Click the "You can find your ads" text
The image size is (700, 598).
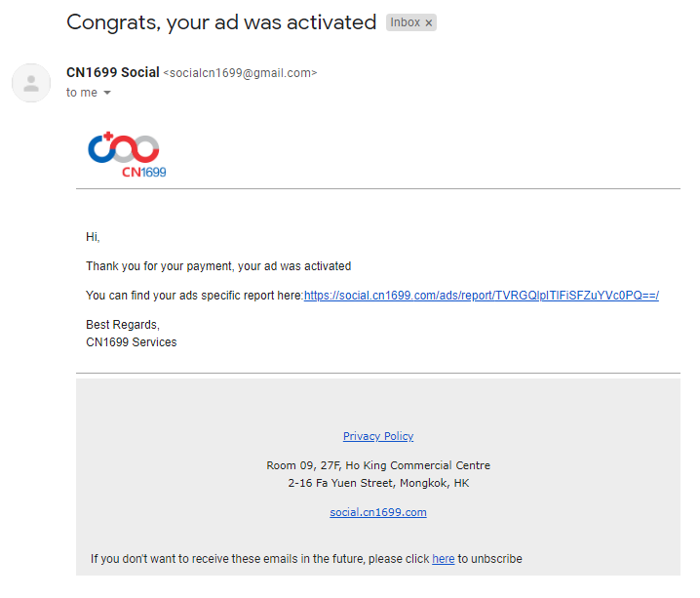194,296
